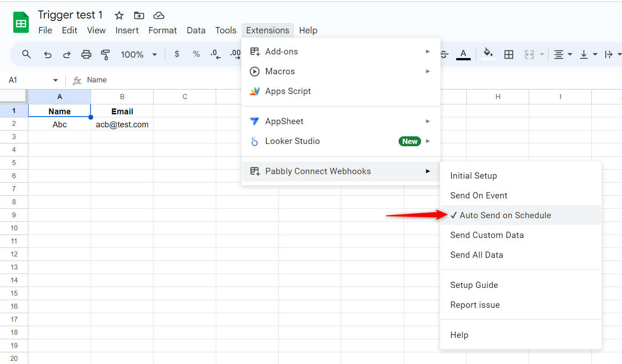622x364 pixels.
Task: Click Help in the Pabbly submenu
Action: (x=521, y=335)
